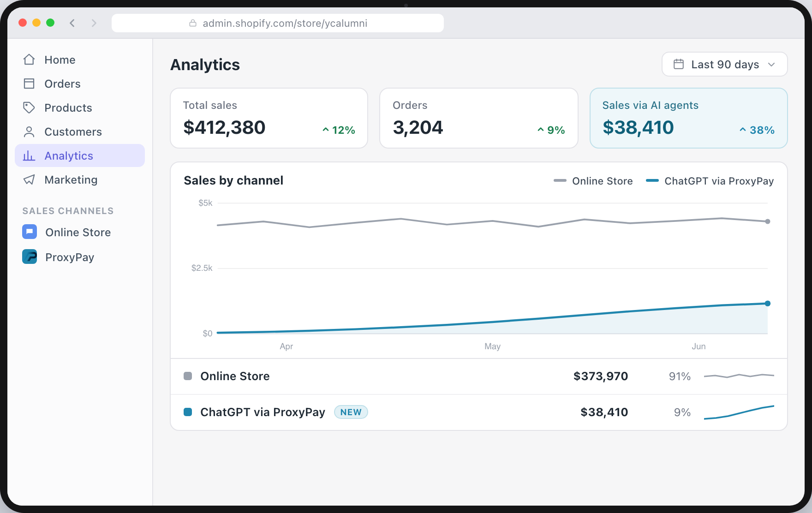812x513 pixels.
Task: Open Products in sidebar
Action: 80,107
